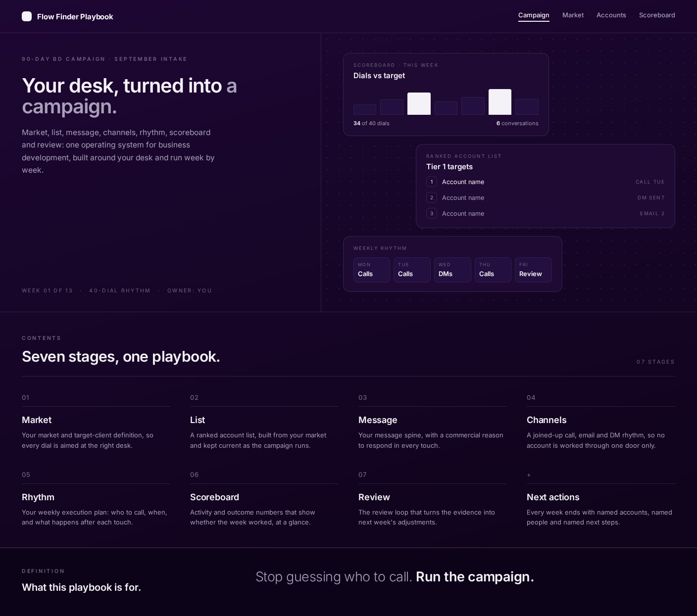Click the '90-DAY BD CAMPAIGN · SEPTEMBER INTAKE' eyebrow text
This screenshot has width=697, height=616.
[104, 59]
